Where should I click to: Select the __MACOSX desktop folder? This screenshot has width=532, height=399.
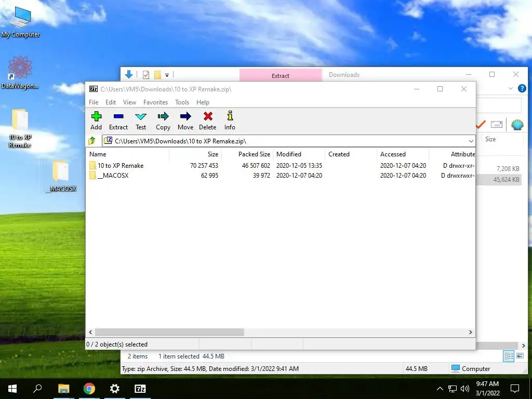tap(61, 177)
